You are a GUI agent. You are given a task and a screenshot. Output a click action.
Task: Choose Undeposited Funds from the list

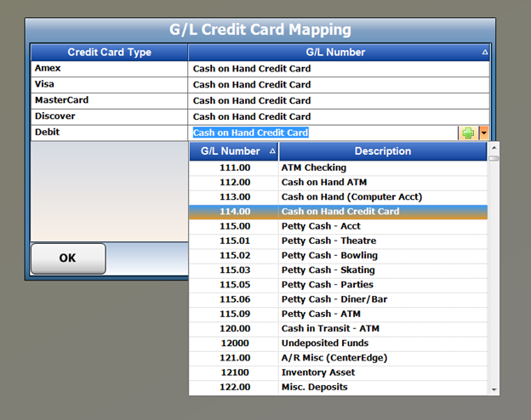(339, 343)
